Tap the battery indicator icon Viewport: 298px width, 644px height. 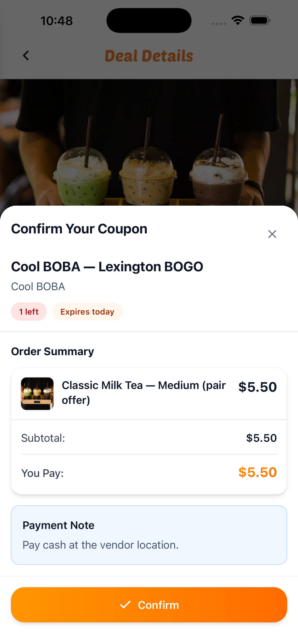(x=260, y=20)
